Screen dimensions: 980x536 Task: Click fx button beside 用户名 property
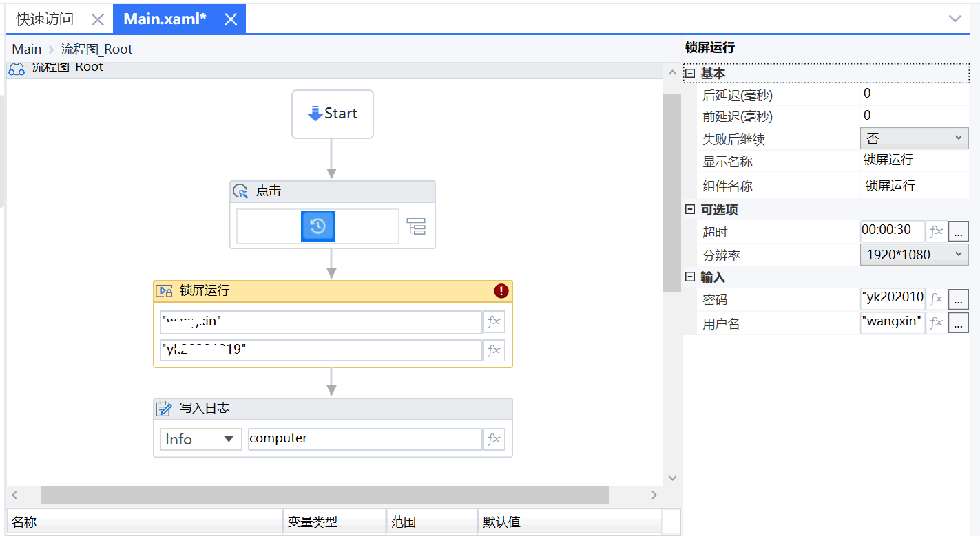point(937,323)
